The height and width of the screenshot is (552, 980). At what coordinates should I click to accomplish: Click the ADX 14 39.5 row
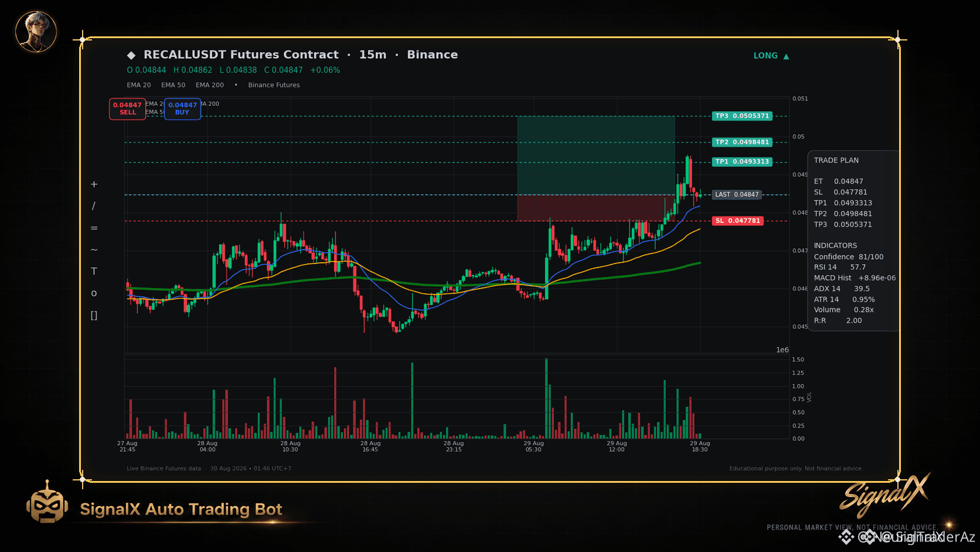click(842, 289)
